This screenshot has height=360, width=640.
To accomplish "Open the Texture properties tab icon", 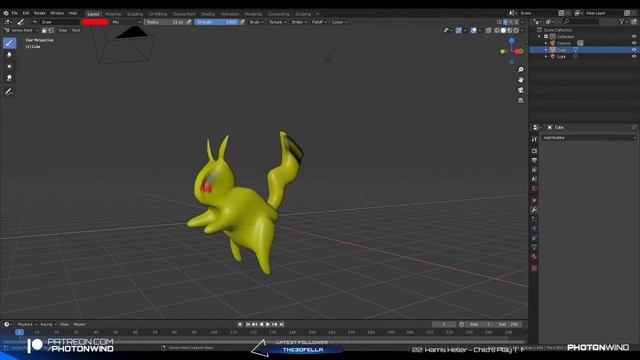I will click(534, 269).
